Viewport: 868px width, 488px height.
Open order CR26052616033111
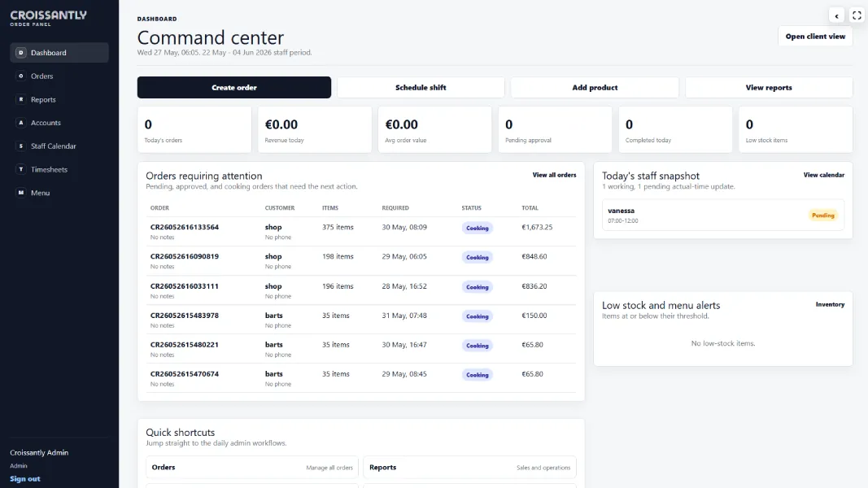(185, 286)
